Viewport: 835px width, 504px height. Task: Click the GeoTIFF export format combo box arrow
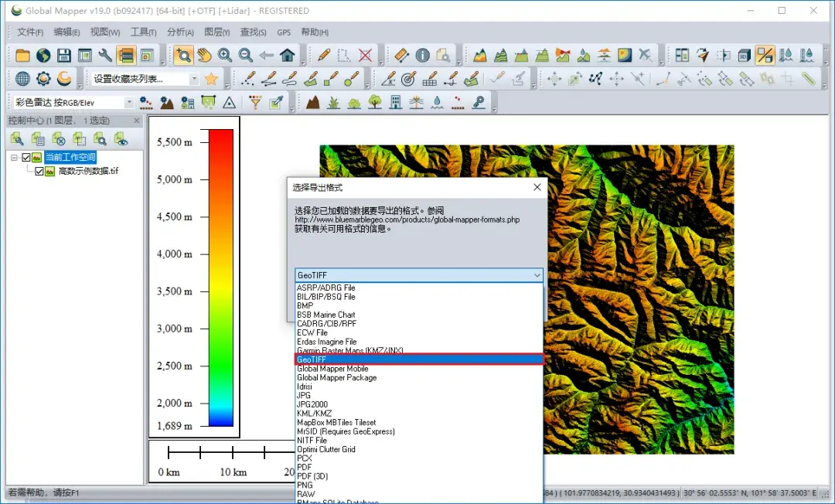[537, 275]
